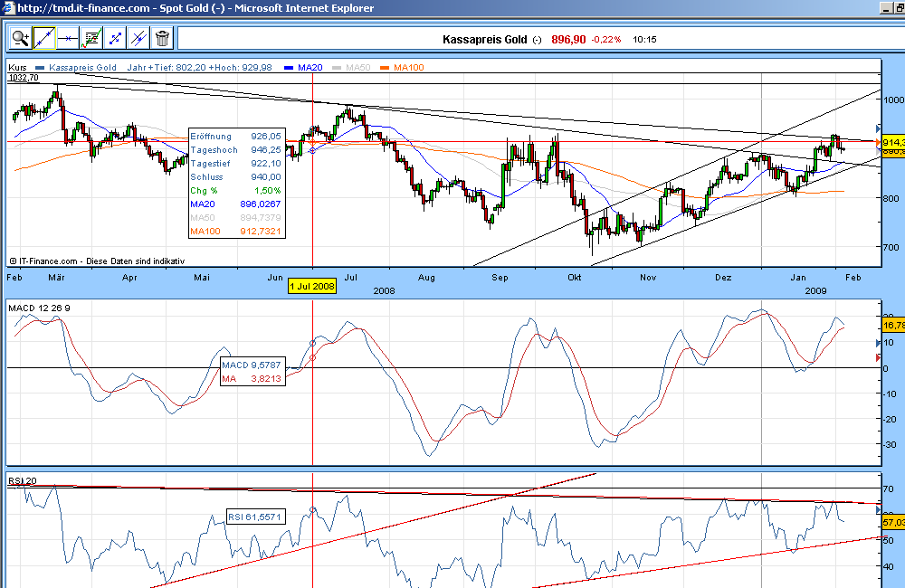Click the RSI 20 panel label

(22, 480)
